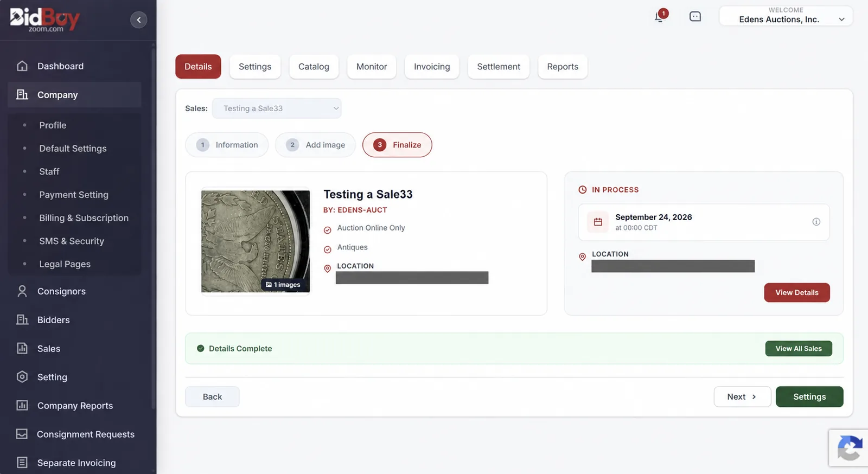Click the Next button
This screenshot has width=868, height=474.
click(x=742, y=397)
